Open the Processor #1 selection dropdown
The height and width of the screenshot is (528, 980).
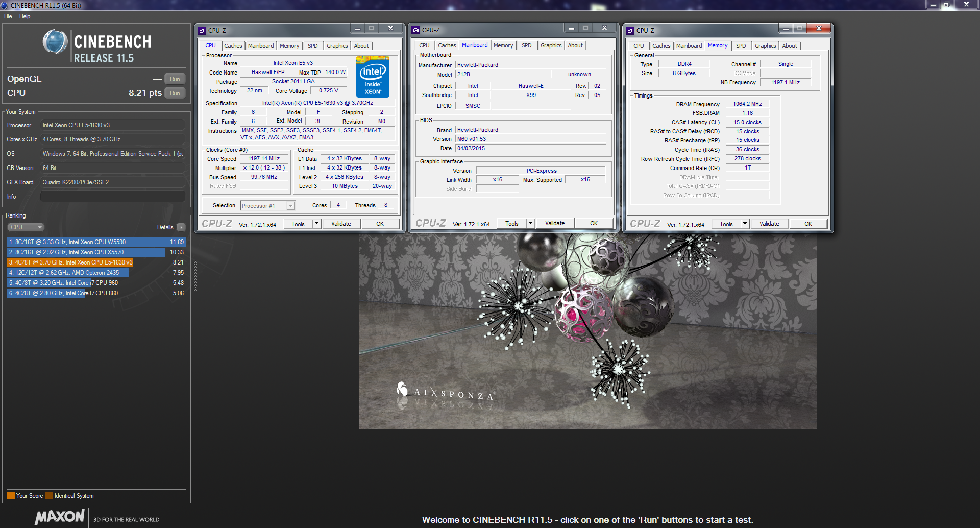click(267, 206)
